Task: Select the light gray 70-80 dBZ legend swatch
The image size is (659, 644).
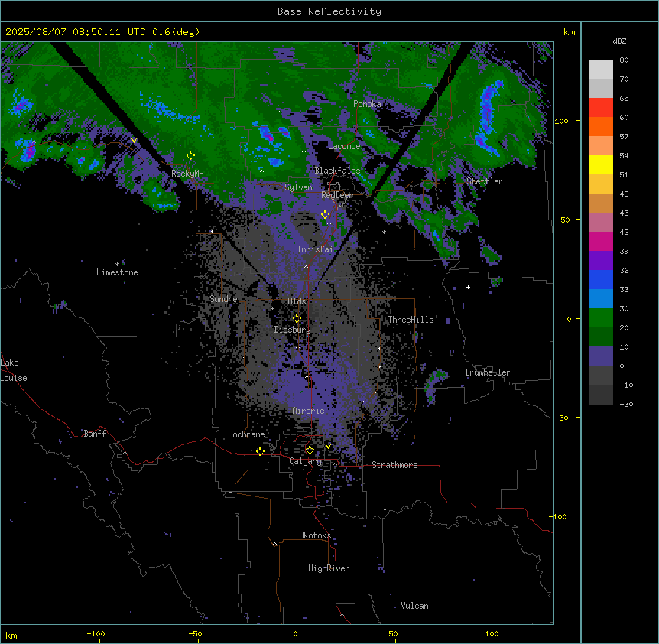Action: [x=601, y=70]
